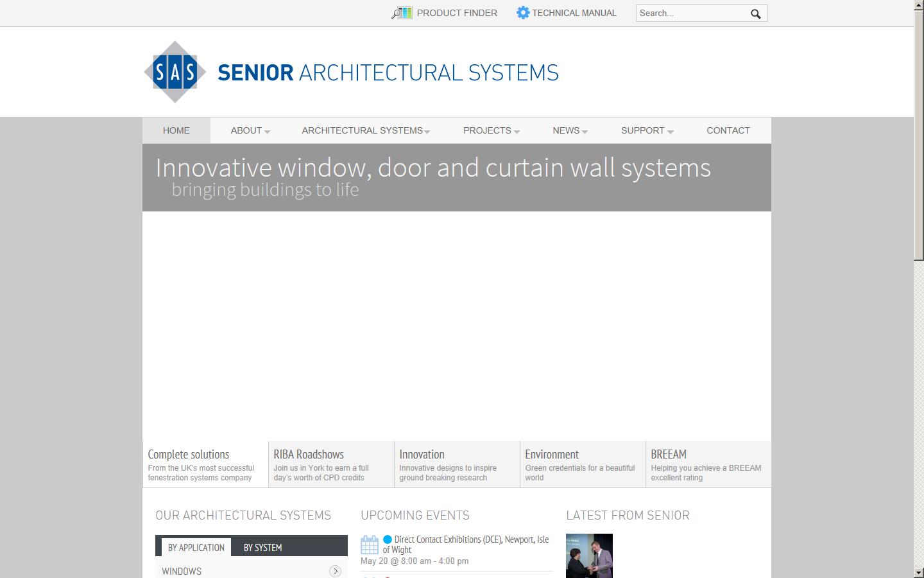Click the SAS diamond logo
This screenshot has height=578, width=924.
[175, 71]
